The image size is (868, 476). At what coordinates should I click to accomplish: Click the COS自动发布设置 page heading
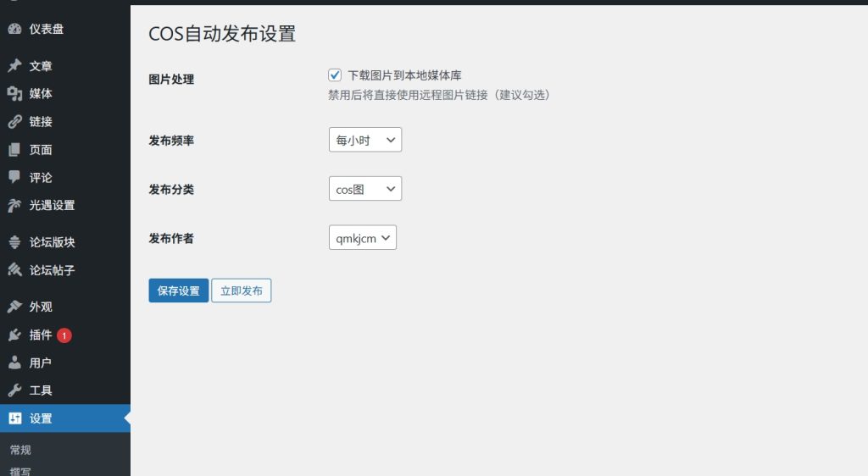pos(222,33)
